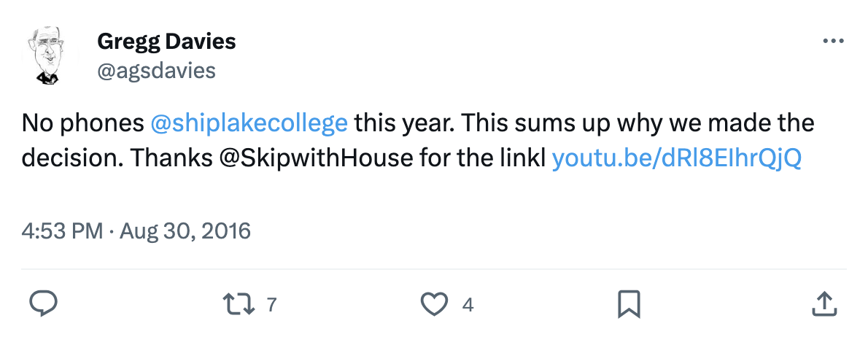Viewport: 868px width, 337px height.
Task: Reply to Gregg Davies' tweet
Action: [44, 303]
